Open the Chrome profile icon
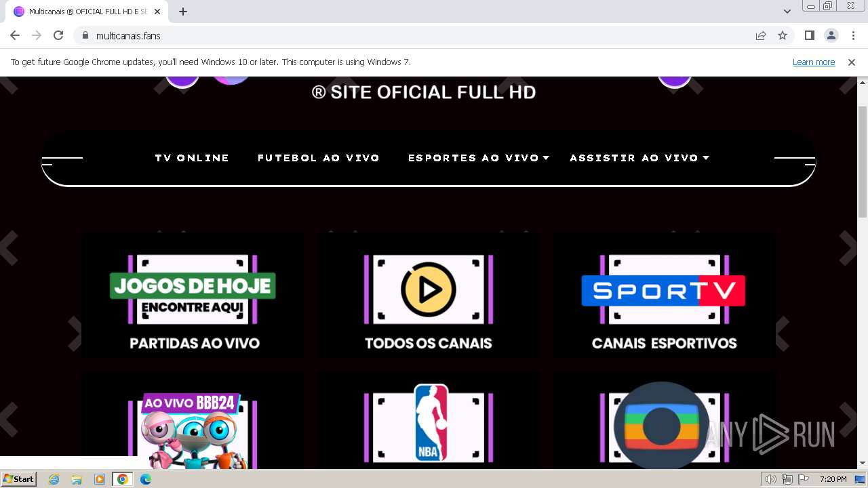This screenshot has width=868, height=488. [831, 35]
